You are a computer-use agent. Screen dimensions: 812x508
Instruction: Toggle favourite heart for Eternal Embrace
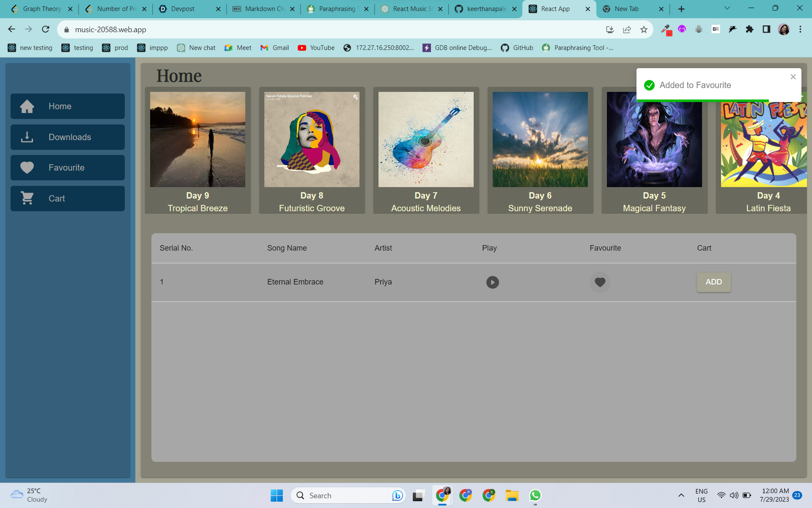click(x=600, y=282)
